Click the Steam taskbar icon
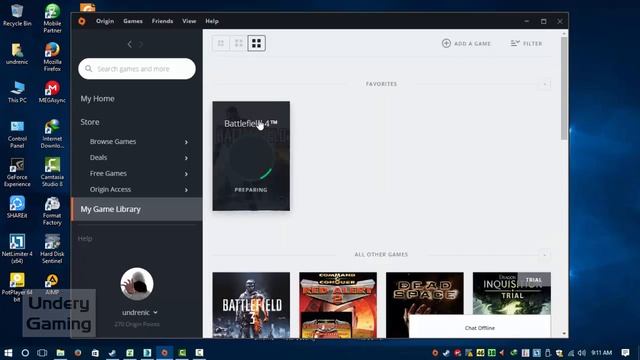640x360 pixels. pos(112,353)
